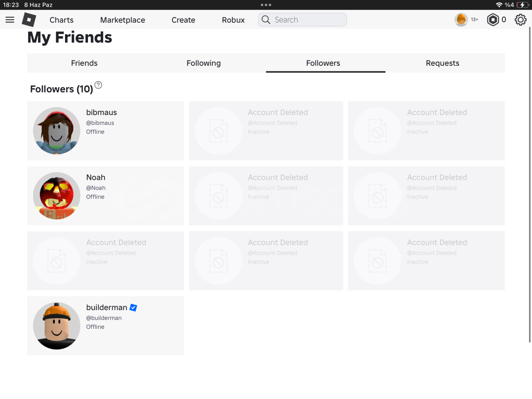Go to the Marketplace page
Image resolution: width=532 pixels, height=399 pixels.
tap(123, 20)
